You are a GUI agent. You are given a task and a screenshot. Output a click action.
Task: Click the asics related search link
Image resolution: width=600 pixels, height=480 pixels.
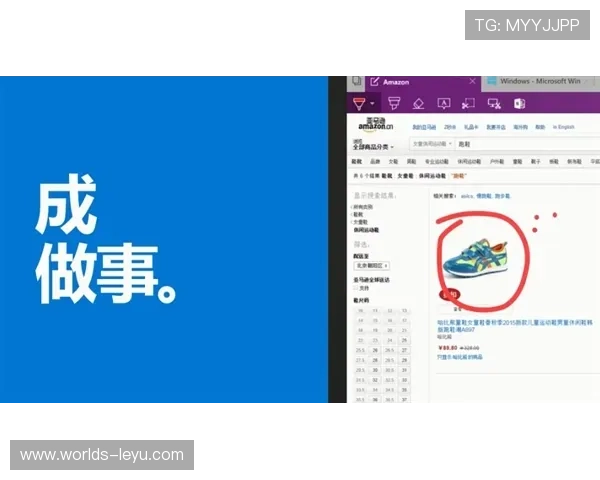point(466,196)
